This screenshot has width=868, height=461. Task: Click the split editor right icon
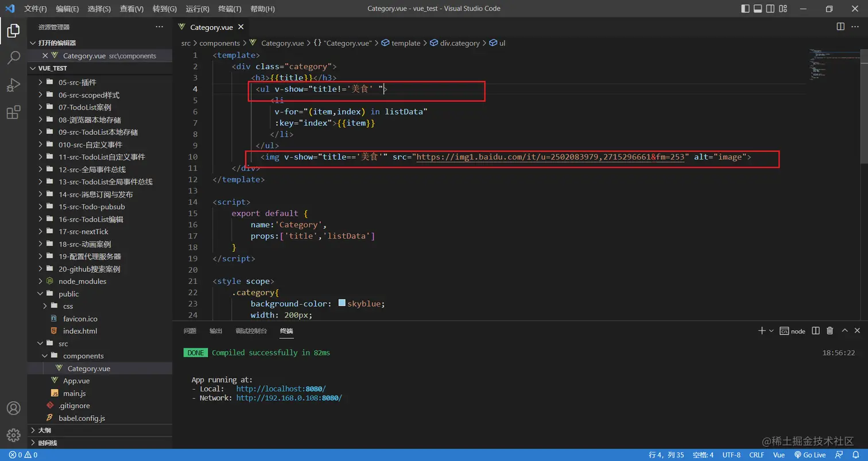click(x=840, y=26)
